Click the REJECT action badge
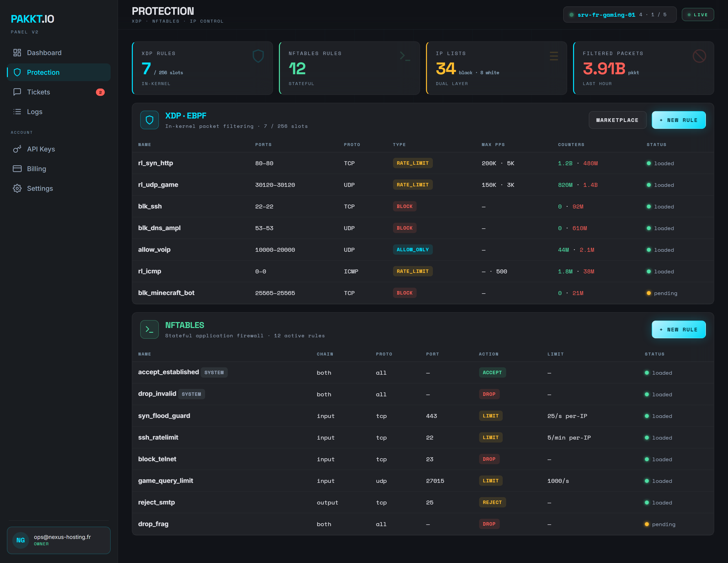The image size is (728, 563). 492,502
